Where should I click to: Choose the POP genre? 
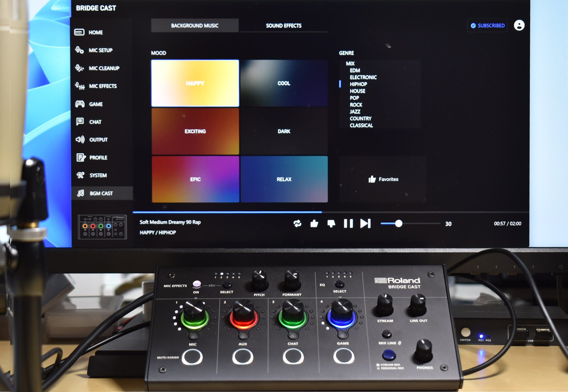[354, 98]
